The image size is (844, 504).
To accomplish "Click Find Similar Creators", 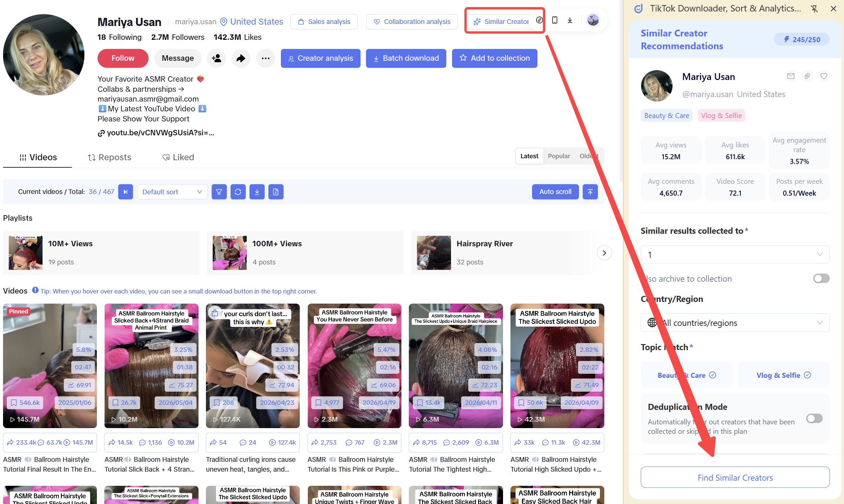I will click(x=735, y=477).
